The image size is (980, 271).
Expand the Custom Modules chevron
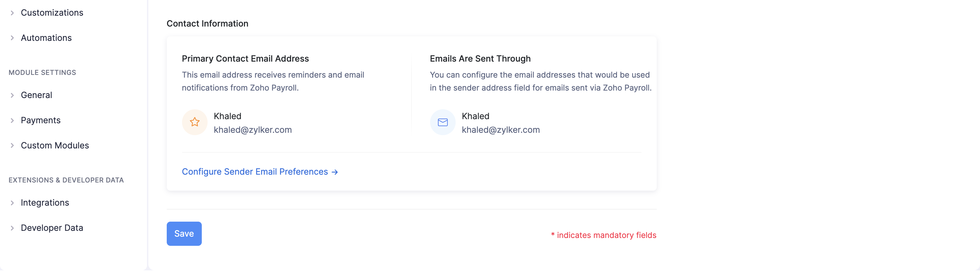click(x=12, y=145)
